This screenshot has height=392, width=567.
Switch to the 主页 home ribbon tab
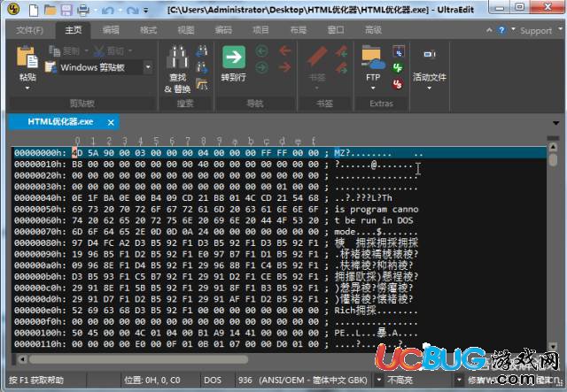73,30
